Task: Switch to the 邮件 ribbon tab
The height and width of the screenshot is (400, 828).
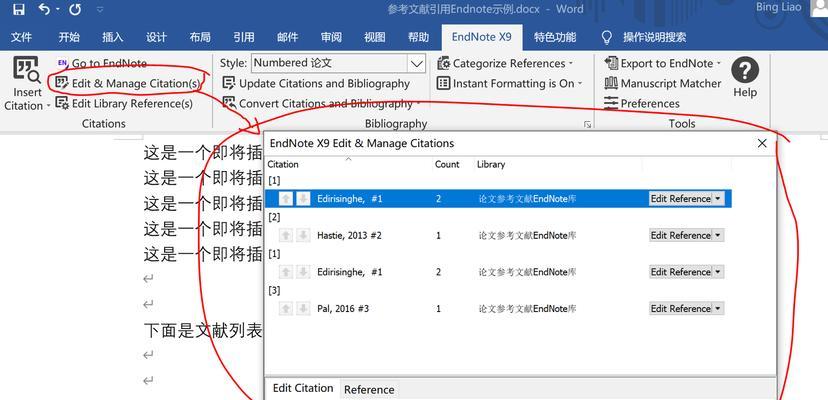Action: [x=287, y=37]
